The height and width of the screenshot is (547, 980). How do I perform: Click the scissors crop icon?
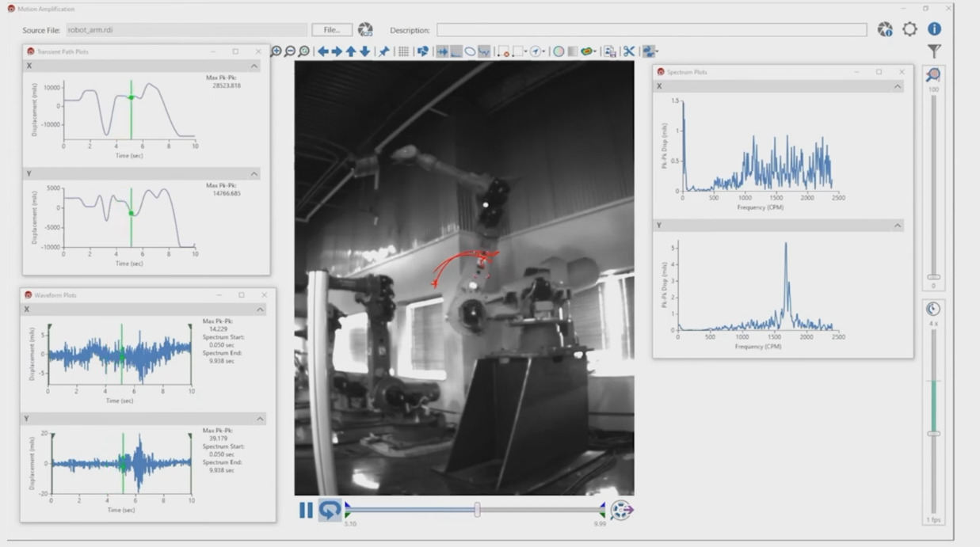click(629, 51)
